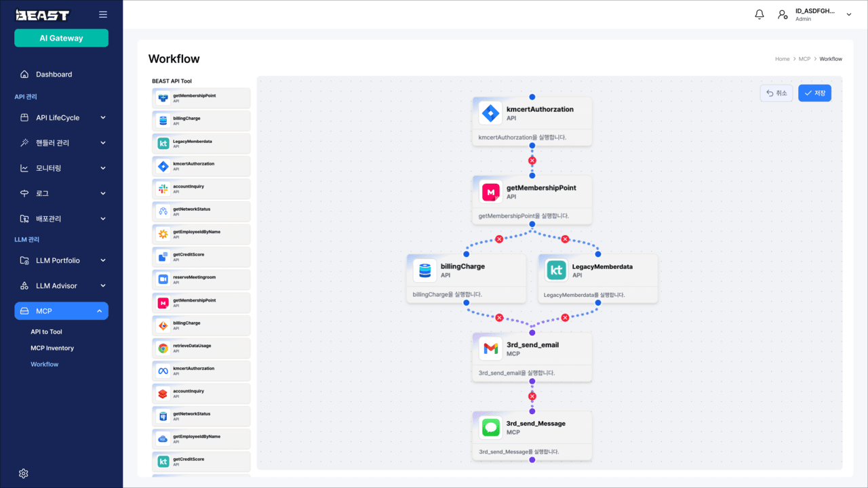This screenshot has width=868, height=488.
Task: Open the user account dropdown
Action: click(848, 14)
